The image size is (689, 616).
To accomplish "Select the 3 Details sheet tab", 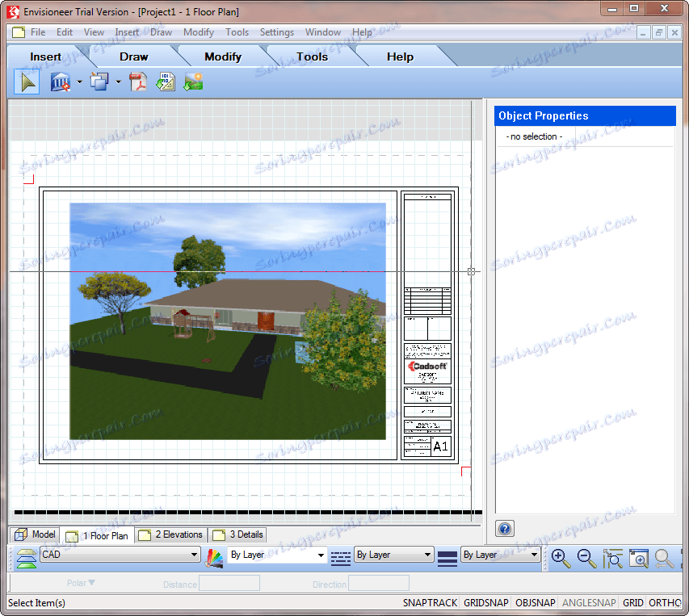I will tap(237, 534).
